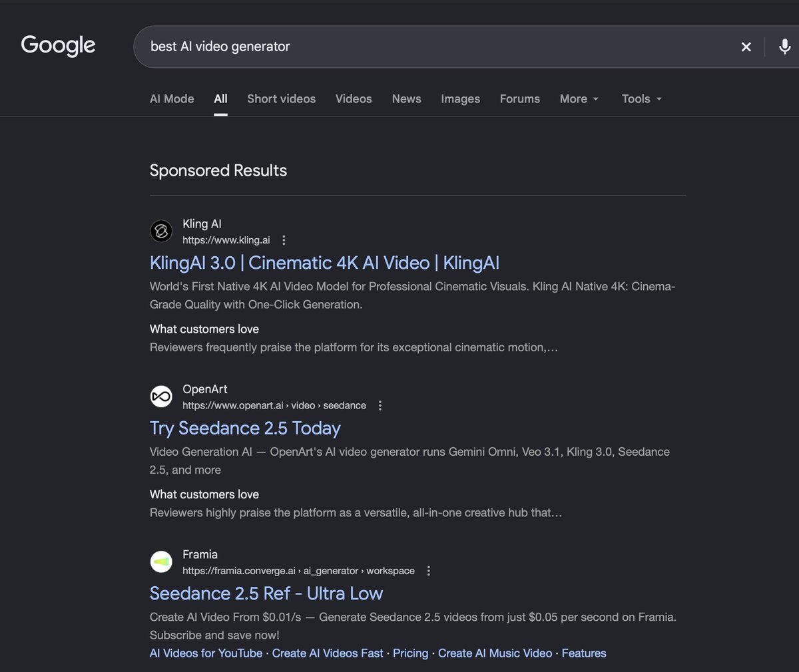The height and width of the screenshot is (672, 799).
Task: Switch to the AI Mode tab
Action: [x=172, y=98]
